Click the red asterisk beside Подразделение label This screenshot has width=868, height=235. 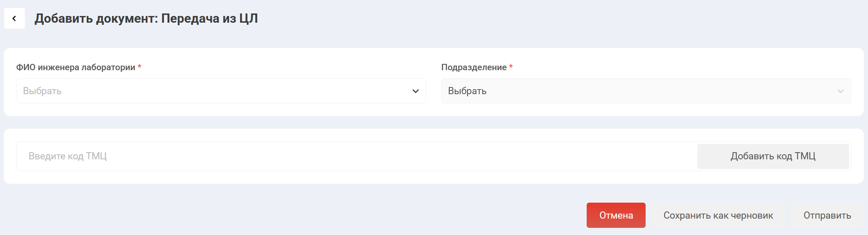click(x=511, y=67)
